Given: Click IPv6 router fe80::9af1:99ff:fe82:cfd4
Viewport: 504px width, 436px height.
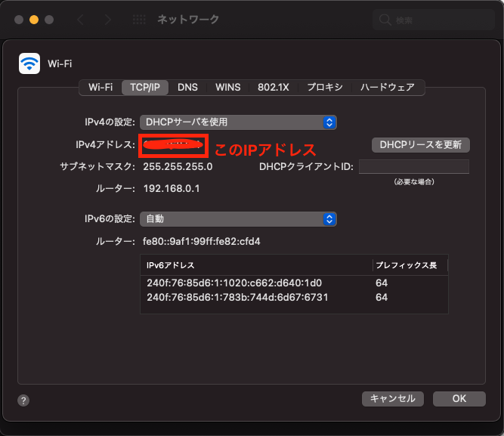Looking at the screenshot, I should point(202,242).
